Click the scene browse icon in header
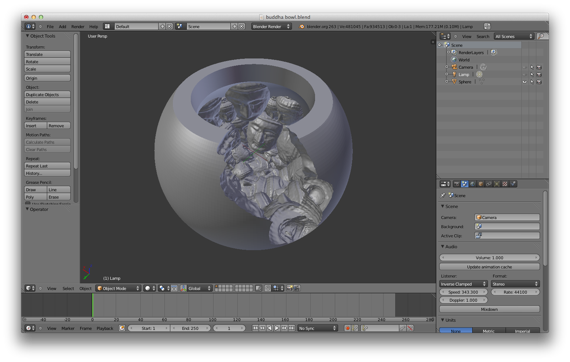This screenshot has width=570, height=362. 180,27
